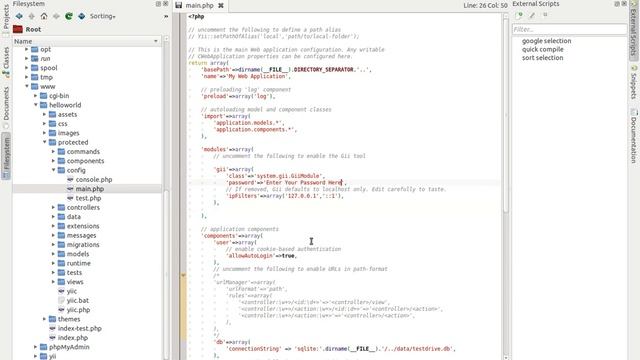Select the Filesystem side tab
Image resolution: width=640 pixels, height=360 pixels.
pyautogui.click(x=6, y=157)
